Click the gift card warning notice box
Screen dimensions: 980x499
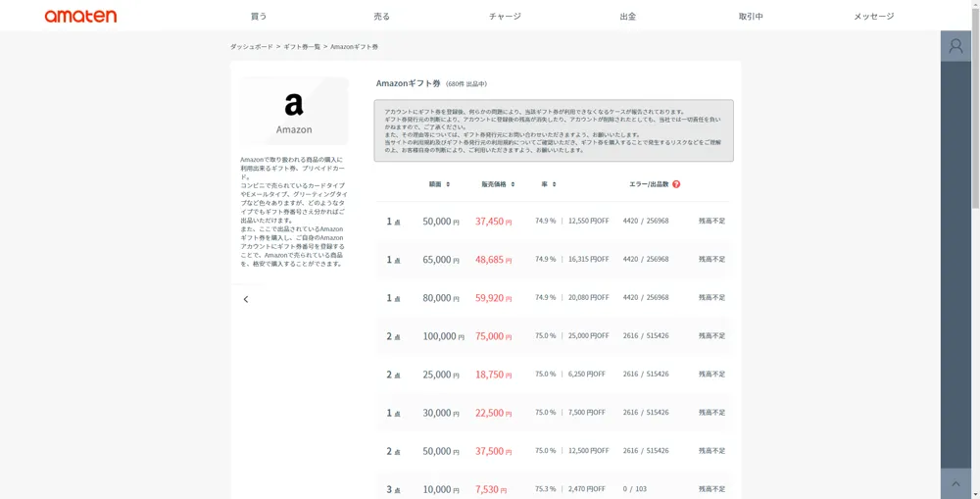coord(554,130)
